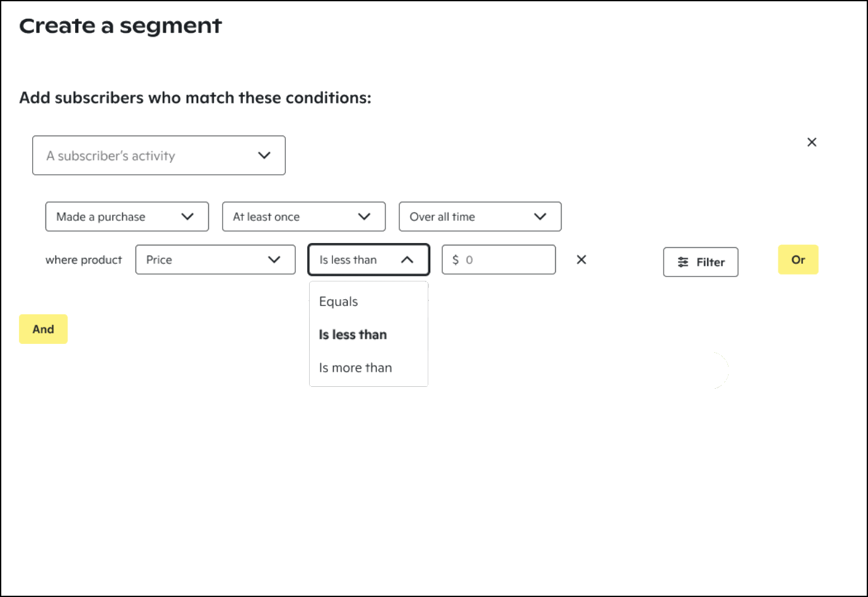
Task: Click the Over all time chevron arrow
Action: [540, 216]
